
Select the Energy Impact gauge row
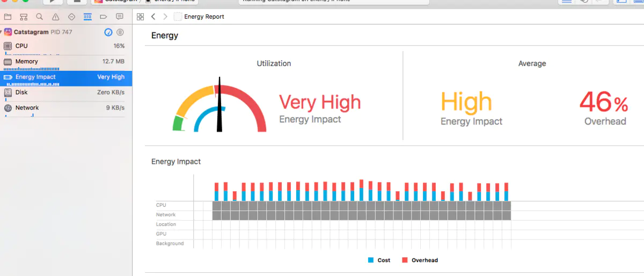pyautogui.click(x=66, y=78)
